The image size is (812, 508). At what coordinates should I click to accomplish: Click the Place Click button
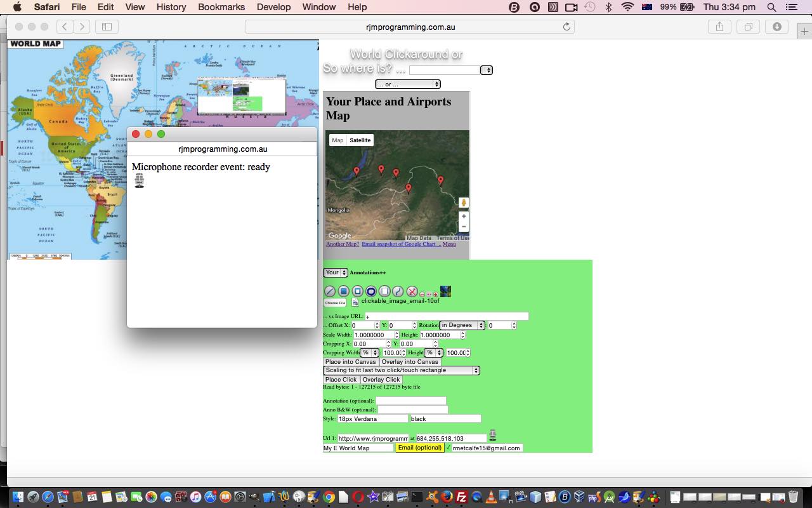point(341,380)
